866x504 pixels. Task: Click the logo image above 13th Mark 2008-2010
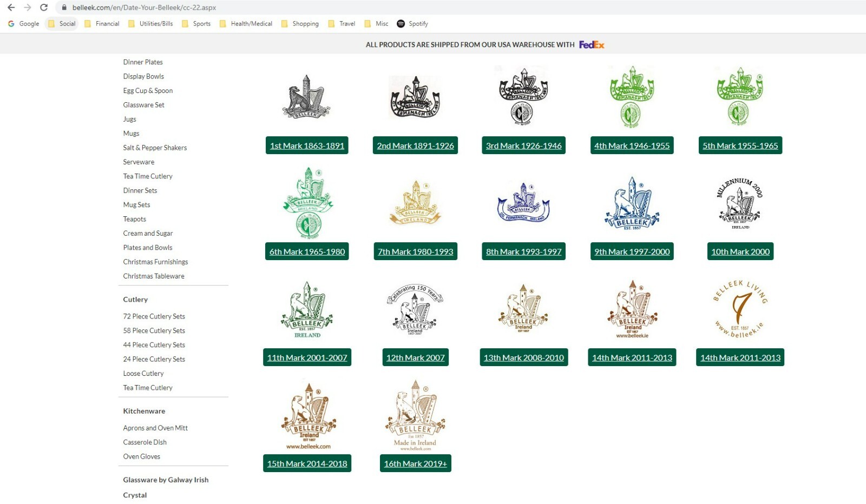(523, 308)
